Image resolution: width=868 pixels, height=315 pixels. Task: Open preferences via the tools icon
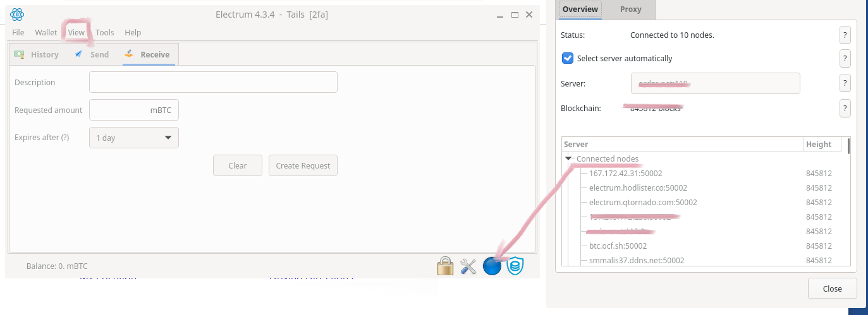click(x=468, y=266)
